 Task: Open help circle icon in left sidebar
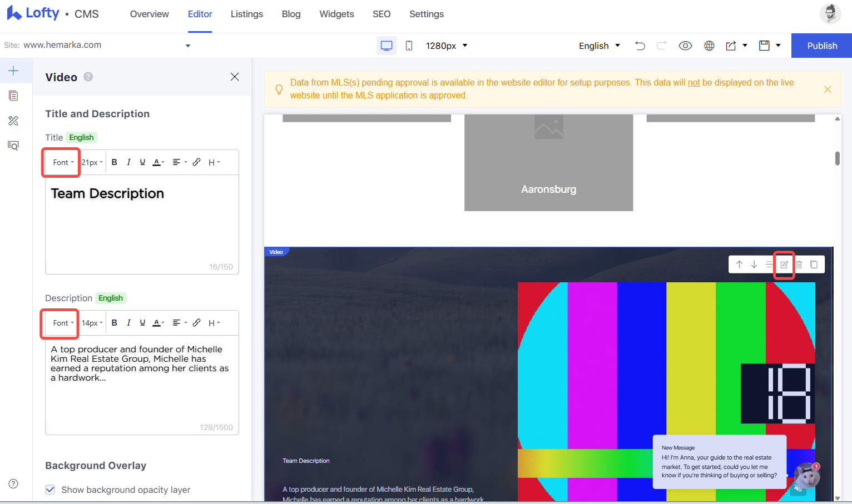point(13,483)
